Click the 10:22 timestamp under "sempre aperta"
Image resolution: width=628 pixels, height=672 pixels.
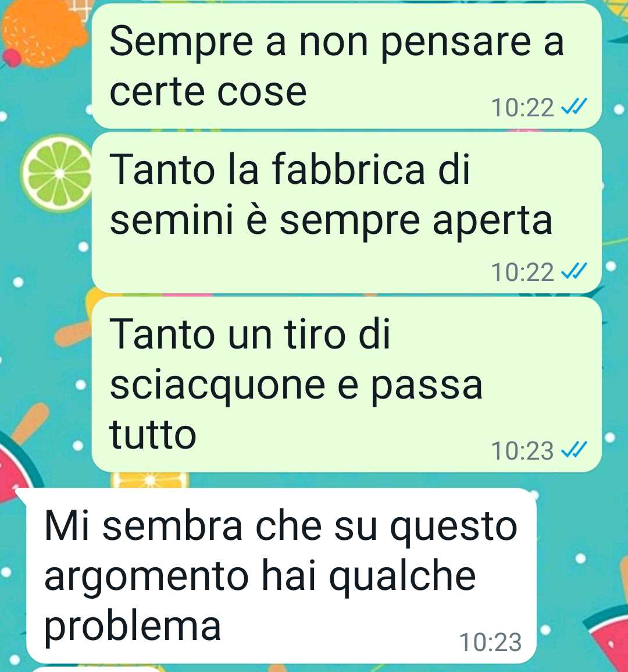point(522,272)
